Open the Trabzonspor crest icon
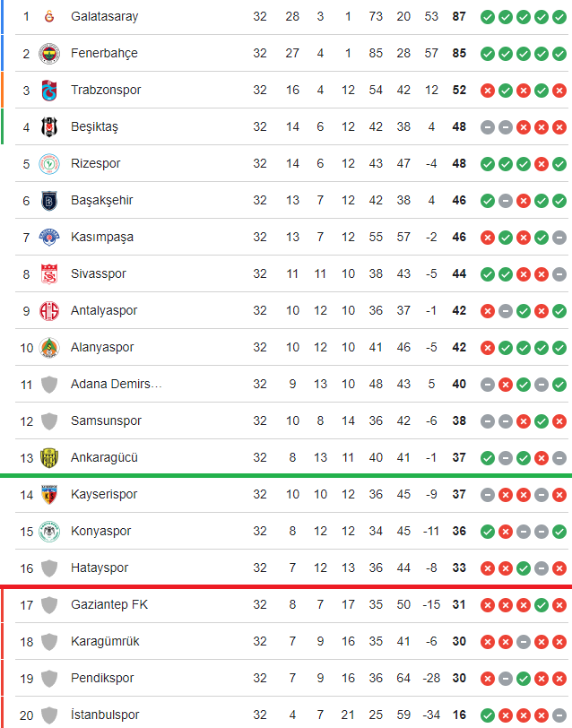The image size is (572, 728). [x=49, y=90]
